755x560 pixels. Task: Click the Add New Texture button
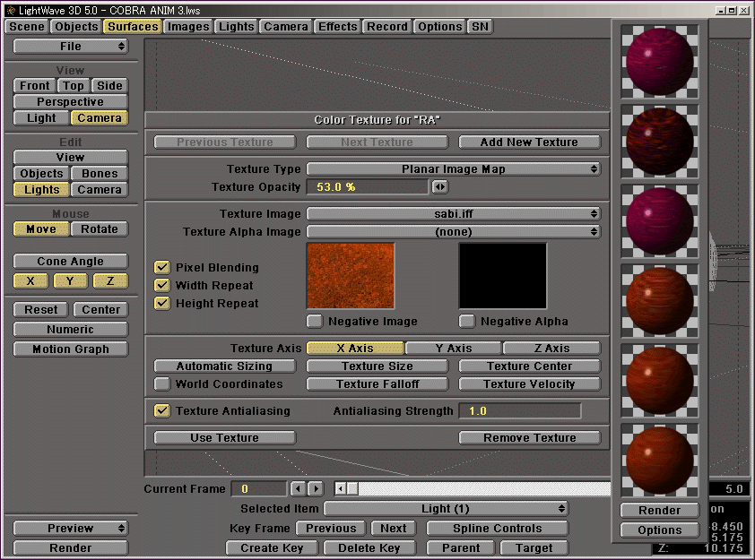pyautogui.click(x=529, y=142)
